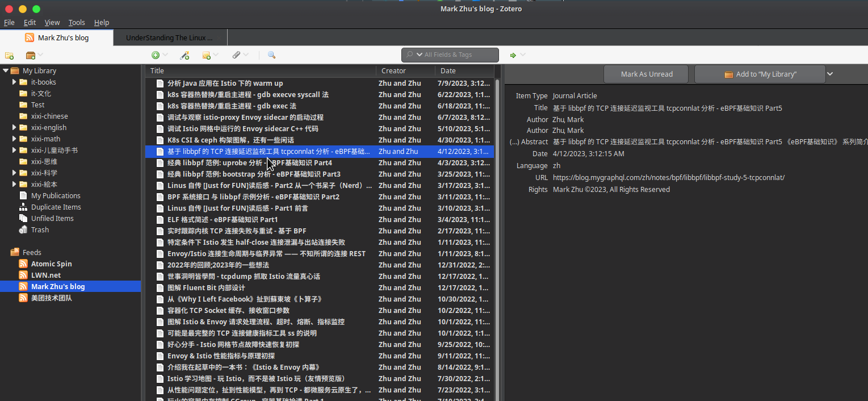This screenshot has height=401, width=868.
Task: Click Add Item by Identifier wand icon
Action: [184, 55]
